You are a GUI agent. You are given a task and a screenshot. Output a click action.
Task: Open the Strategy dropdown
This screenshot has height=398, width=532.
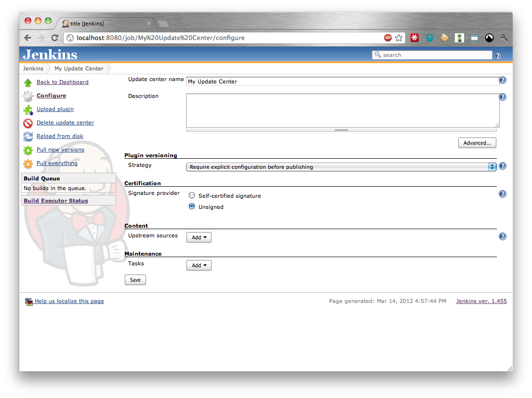(x=341, y=167)
